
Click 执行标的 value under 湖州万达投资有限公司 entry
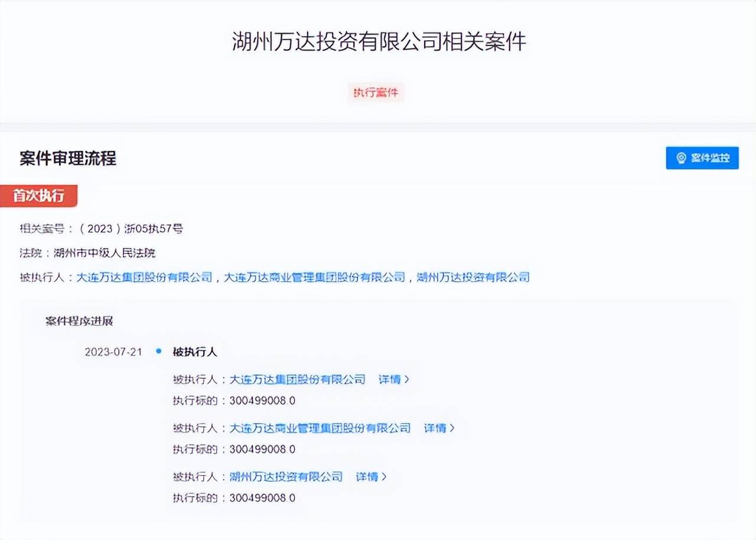tap(262, 497)
